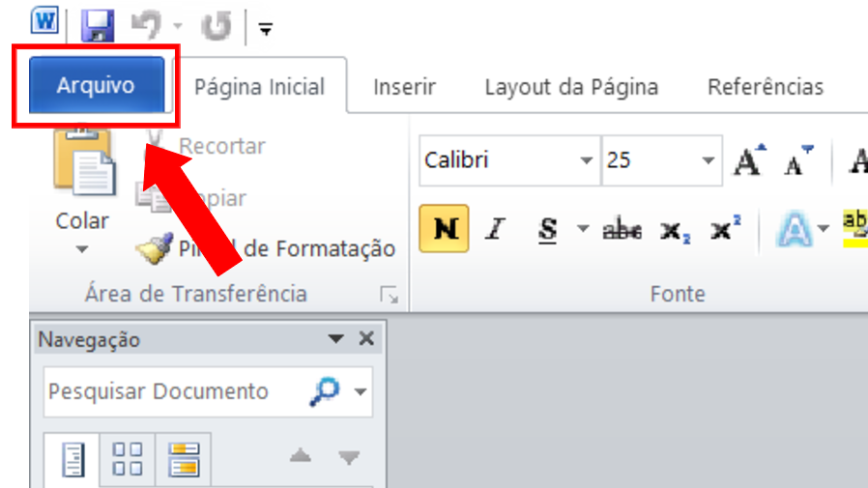Apply superscript formatting
This screenshot has width=868, height=488.
[725, 230]
